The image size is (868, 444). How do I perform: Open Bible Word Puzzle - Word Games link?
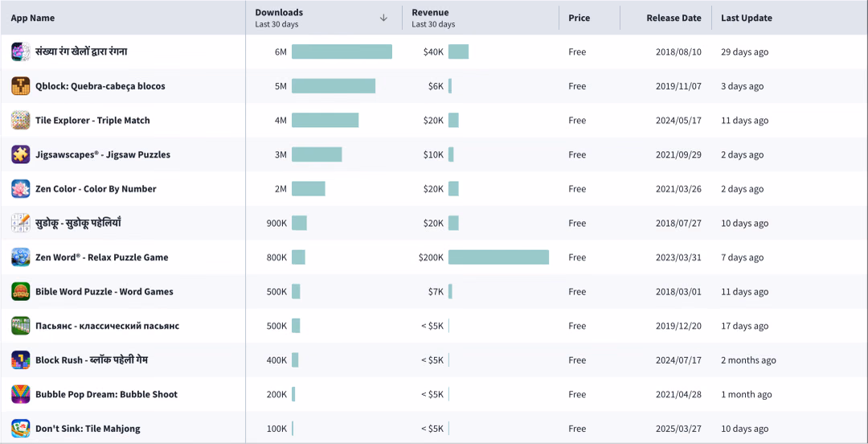(x=104, y=291)
